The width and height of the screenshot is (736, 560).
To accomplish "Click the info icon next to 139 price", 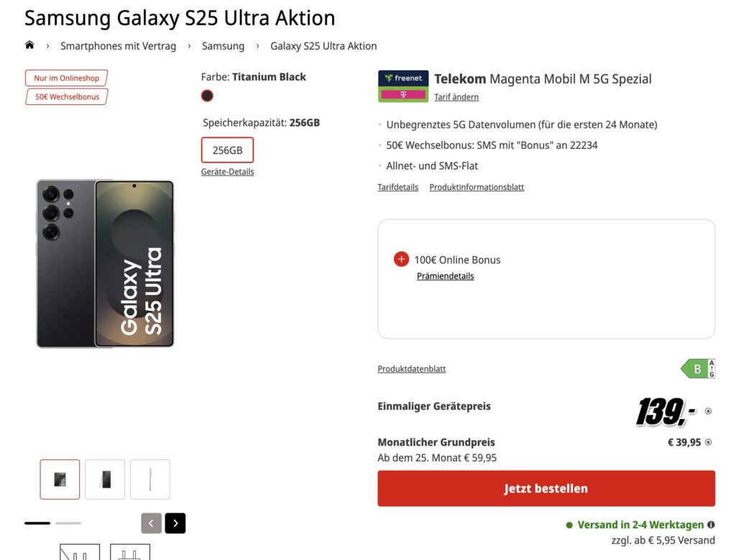I will (x=708, y=411).
